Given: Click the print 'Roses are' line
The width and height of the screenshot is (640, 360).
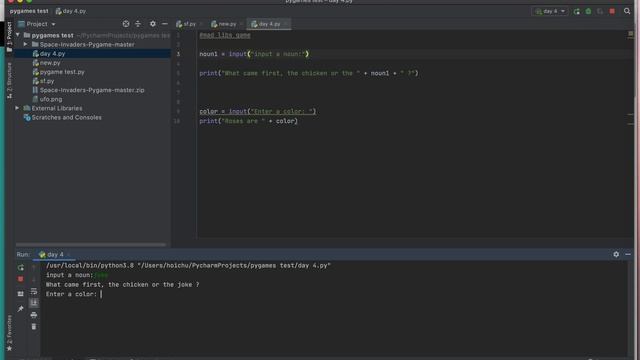Looking at the screenshot, I should [248, 121].
